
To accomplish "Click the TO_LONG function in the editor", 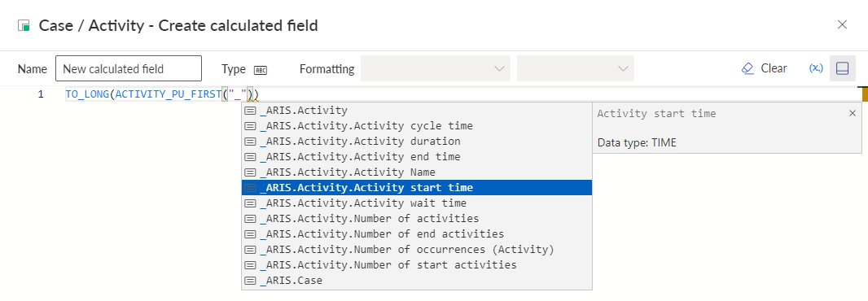I will (x=87, y=94).
